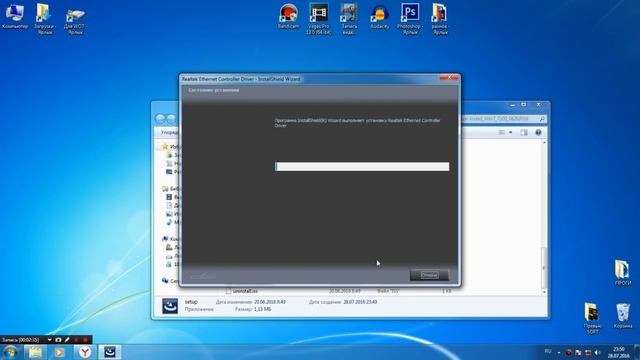Select Компьютер in Explorer sidebar
Image resolution: width=640 pixels, height=360 pixels.
click(170, 239)
